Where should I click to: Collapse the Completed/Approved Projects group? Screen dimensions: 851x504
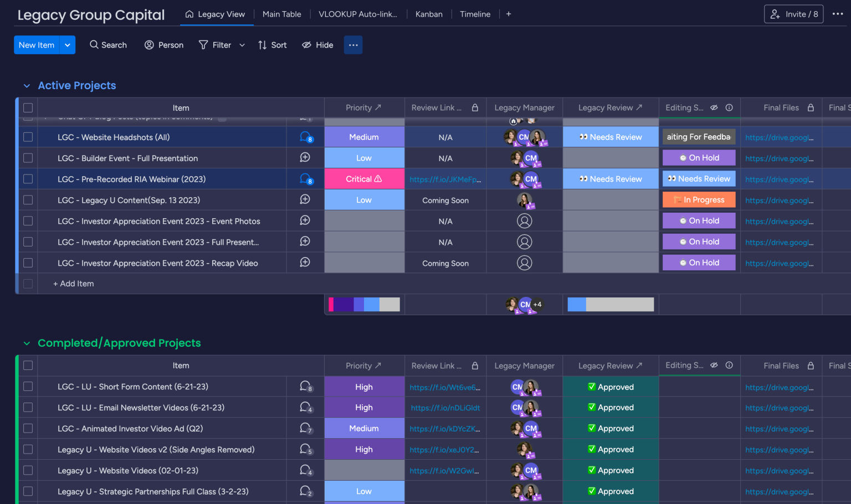point(27,343)
